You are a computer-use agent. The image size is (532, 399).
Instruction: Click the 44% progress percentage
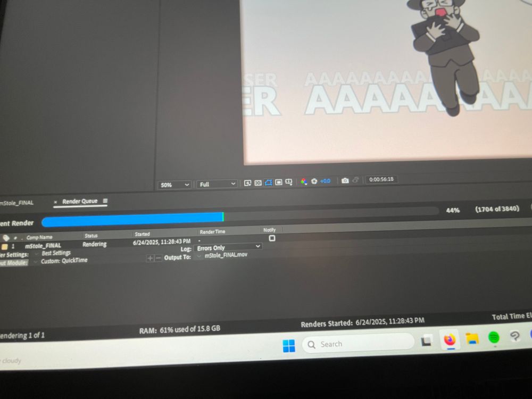pos(453,210)
